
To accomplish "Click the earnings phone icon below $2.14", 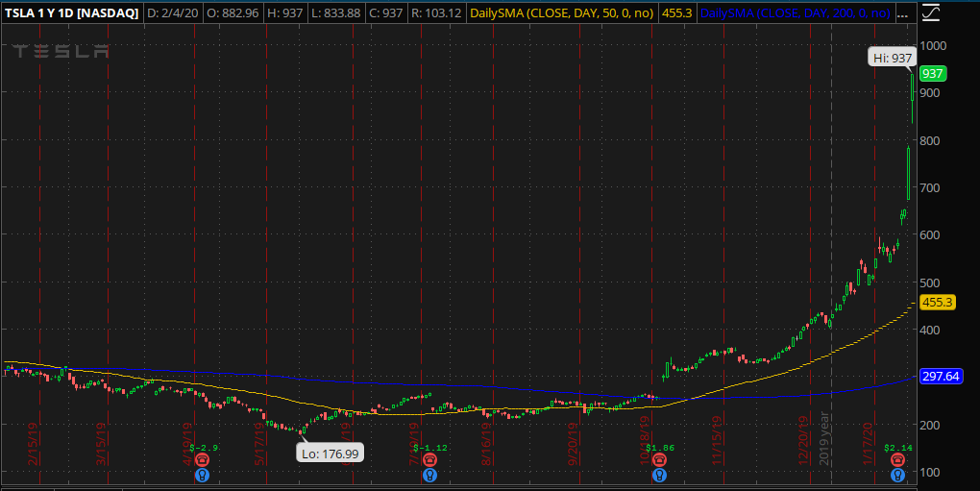I will point(898,460).
